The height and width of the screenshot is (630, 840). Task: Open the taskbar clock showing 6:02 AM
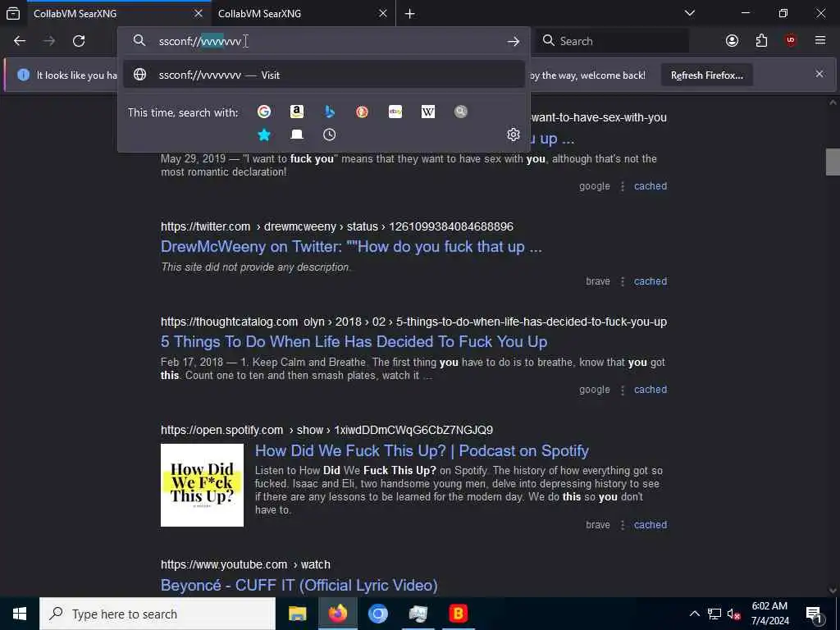769,614
